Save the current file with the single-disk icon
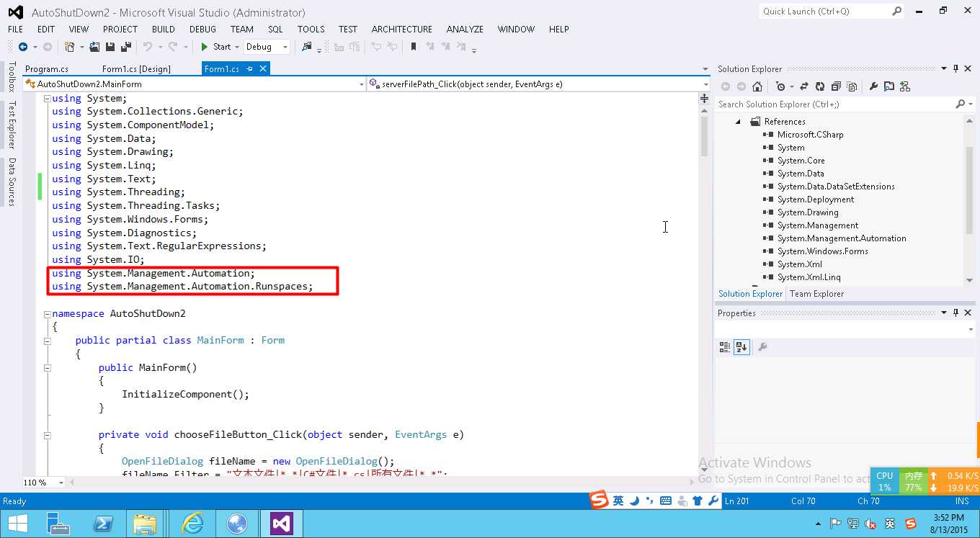 pos(110,47)
